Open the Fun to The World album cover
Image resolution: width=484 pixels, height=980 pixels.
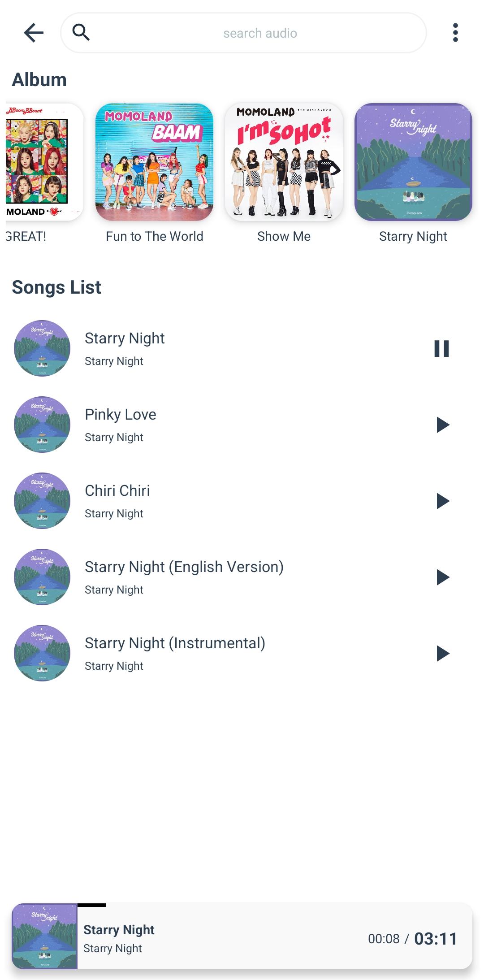(x=154, y=162)
